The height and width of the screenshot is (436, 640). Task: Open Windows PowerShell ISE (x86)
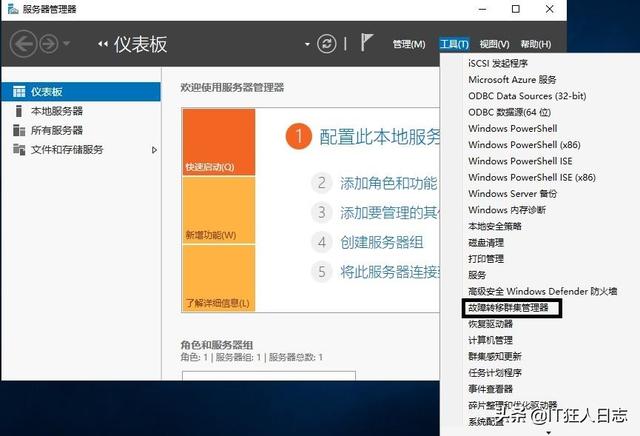(x=532, y=178)
